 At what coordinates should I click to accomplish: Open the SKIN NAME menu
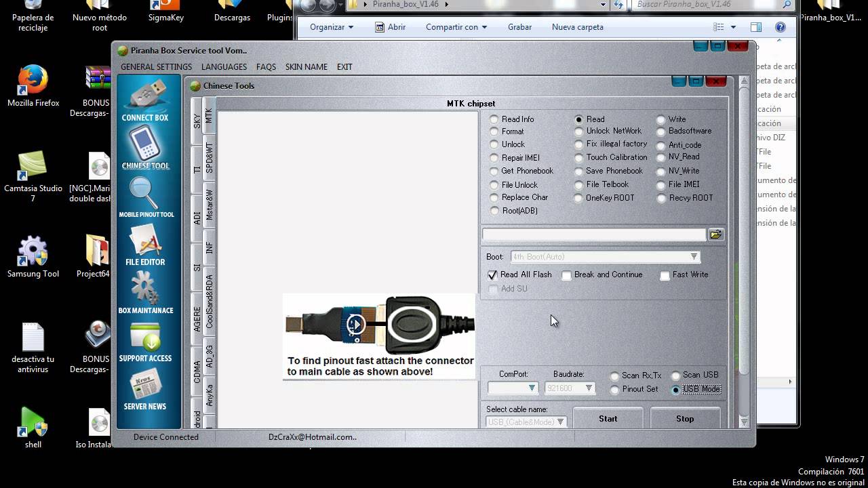tap(306, 67)
